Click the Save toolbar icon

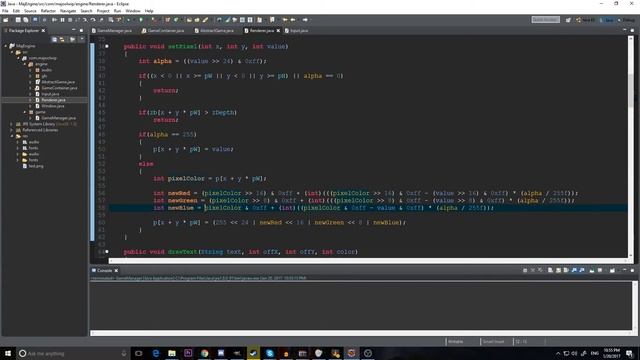coord(18,20)
